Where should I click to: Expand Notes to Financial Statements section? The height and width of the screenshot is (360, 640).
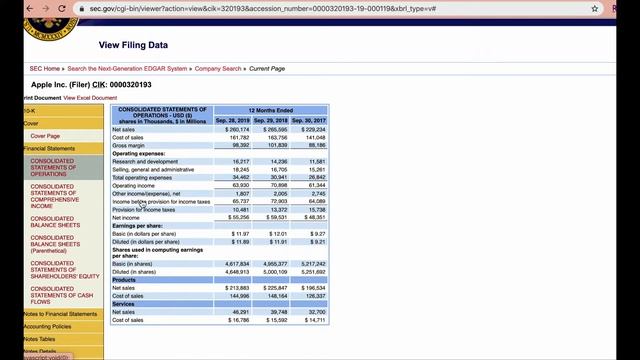pyautogui.click(x=64, y=314)
